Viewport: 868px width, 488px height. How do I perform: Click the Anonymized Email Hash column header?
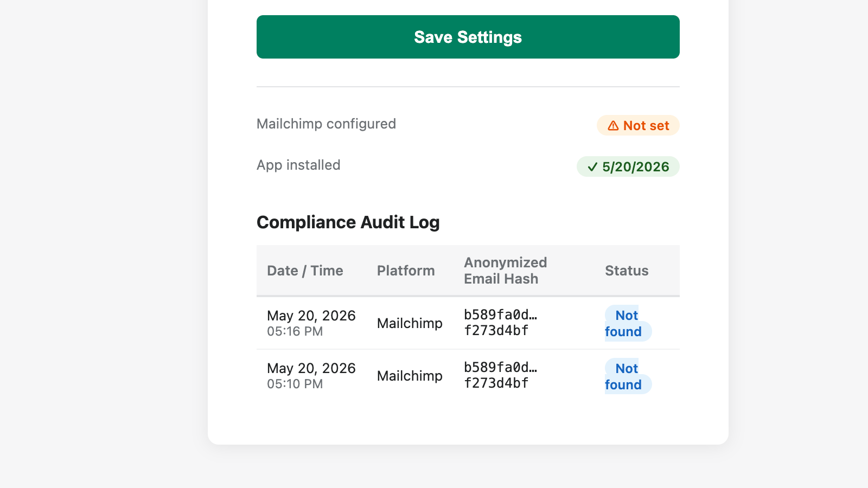tap(506, 271)
